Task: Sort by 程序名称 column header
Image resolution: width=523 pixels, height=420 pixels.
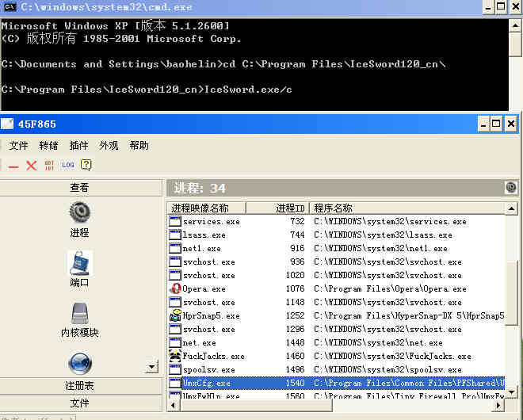Action: [x=407, y=208]
